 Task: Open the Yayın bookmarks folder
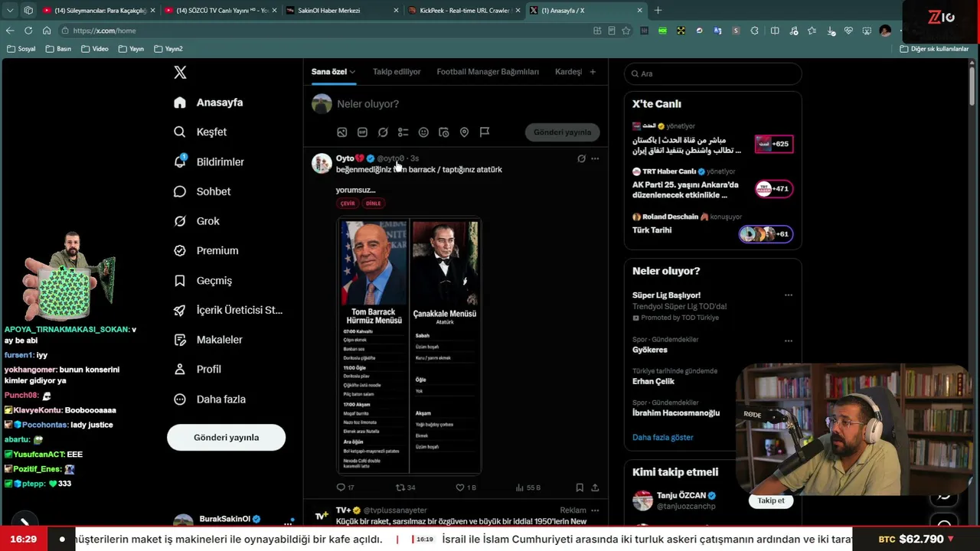coord(131,49)
